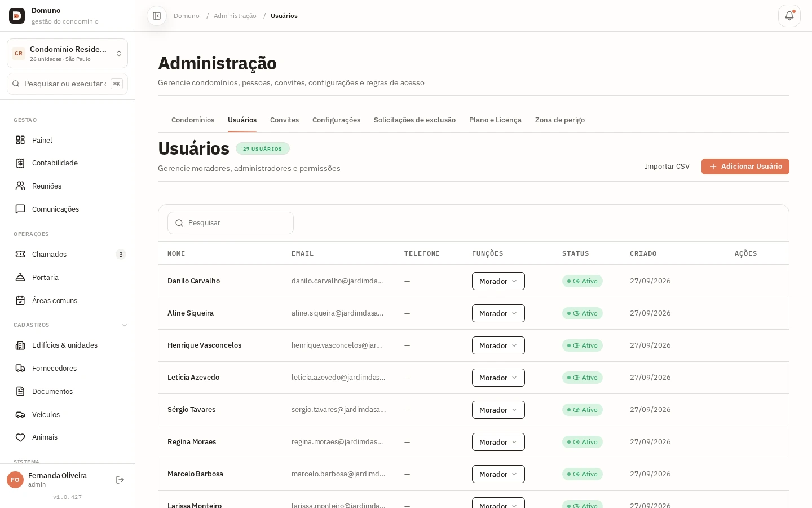Open Marcelo Barbosa's Morador role dropdown
The width and height of the screenshot is (812, 508).
498,474
